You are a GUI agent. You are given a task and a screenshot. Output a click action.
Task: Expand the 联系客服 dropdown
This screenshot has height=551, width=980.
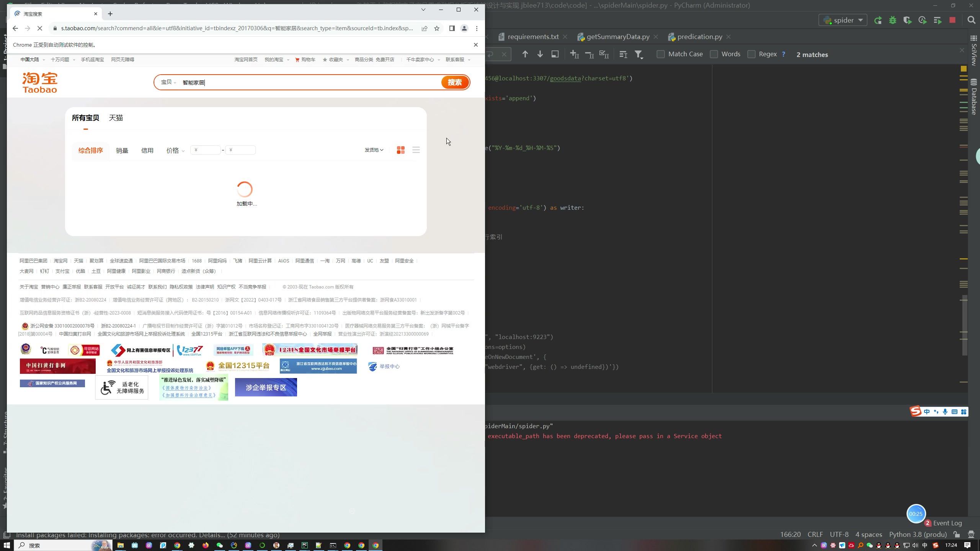click(x=458, y=60)
